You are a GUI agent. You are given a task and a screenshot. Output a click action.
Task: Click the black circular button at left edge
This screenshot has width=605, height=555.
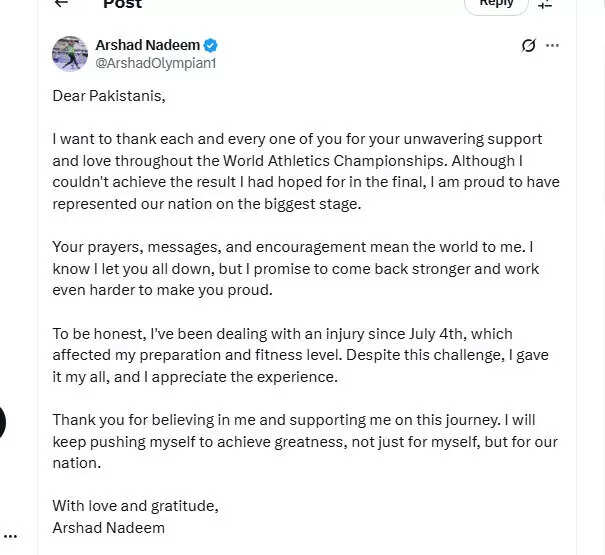click(x=2, y=422)
